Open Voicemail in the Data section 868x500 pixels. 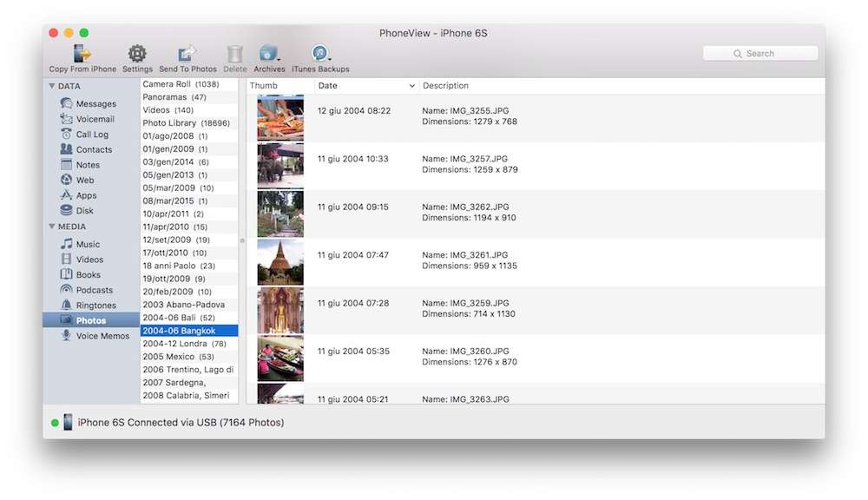point(95,119)
